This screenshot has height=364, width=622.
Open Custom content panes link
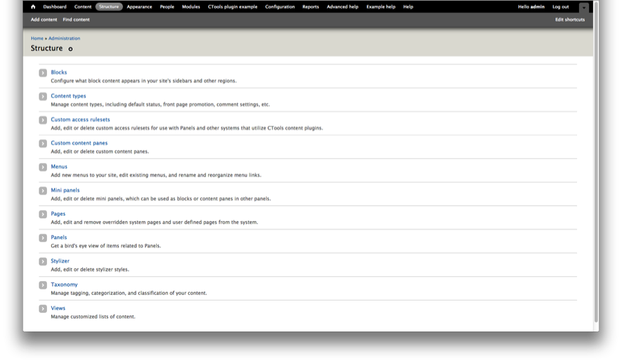pos(79,143)
